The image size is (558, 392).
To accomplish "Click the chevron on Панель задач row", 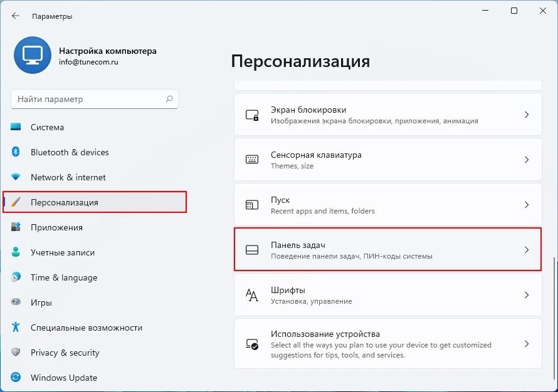I will coord(527,250).
